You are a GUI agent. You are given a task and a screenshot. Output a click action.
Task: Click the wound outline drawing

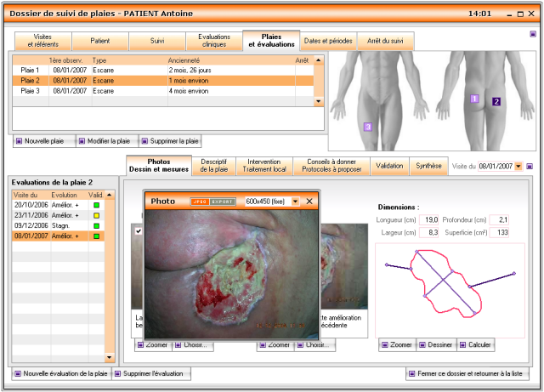(x=450, y=291)
